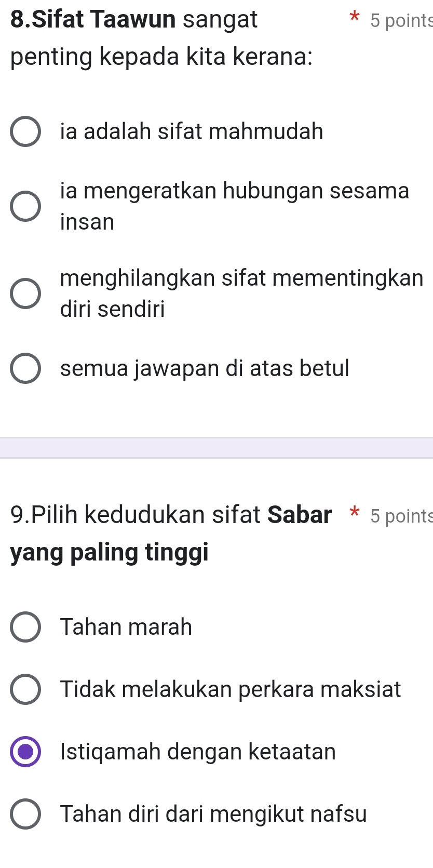Click the bold text "yang paling tinggi"
The image size is (433, 868).
109,553
